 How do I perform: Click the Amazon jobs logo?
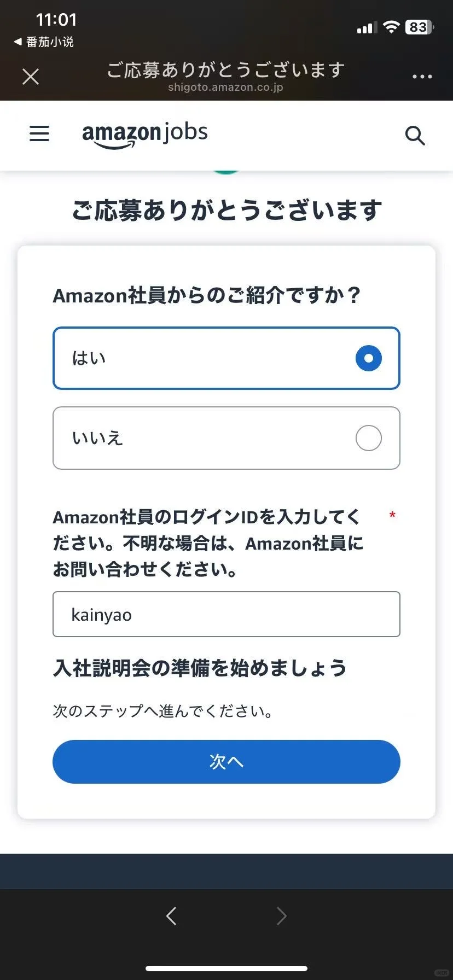point(145,134)
